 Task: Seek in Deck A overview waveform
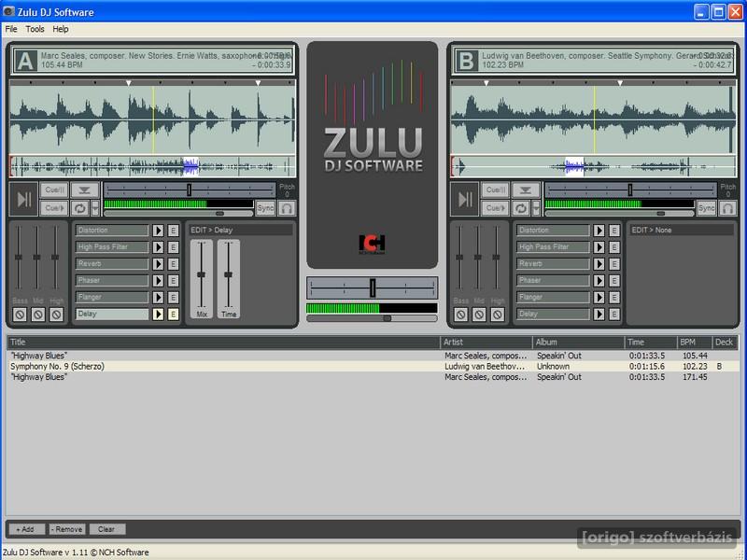coord(152,167)
